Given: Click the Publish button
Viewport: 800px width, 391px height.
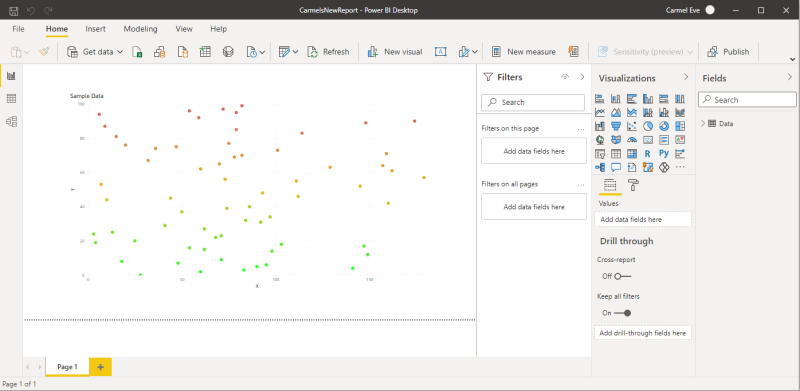Looking at the screenshot, I should coord(728,52).
